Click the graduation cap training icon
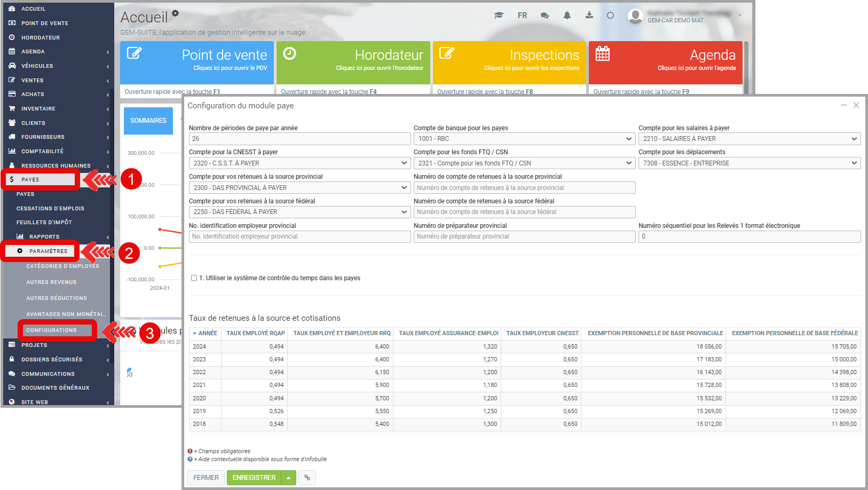The width and height of the screenshot is (868, 490). pyautogui.click(x=499, y=15)
